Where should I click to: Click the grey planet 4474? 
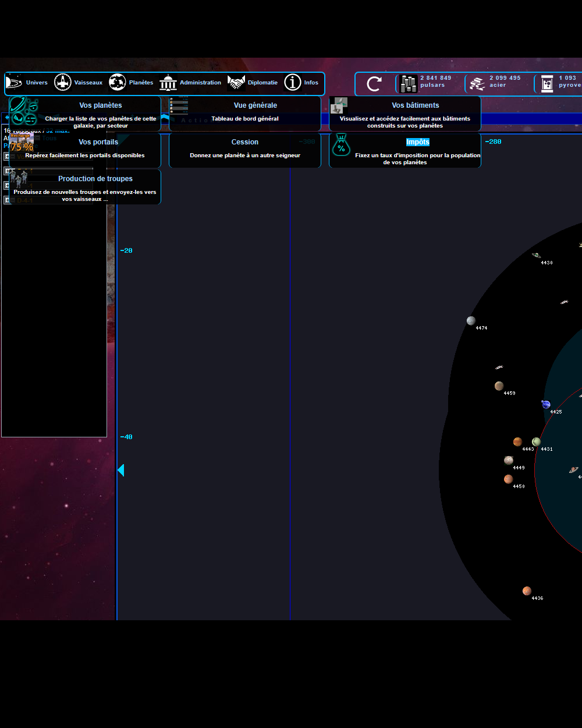(471, 321)
